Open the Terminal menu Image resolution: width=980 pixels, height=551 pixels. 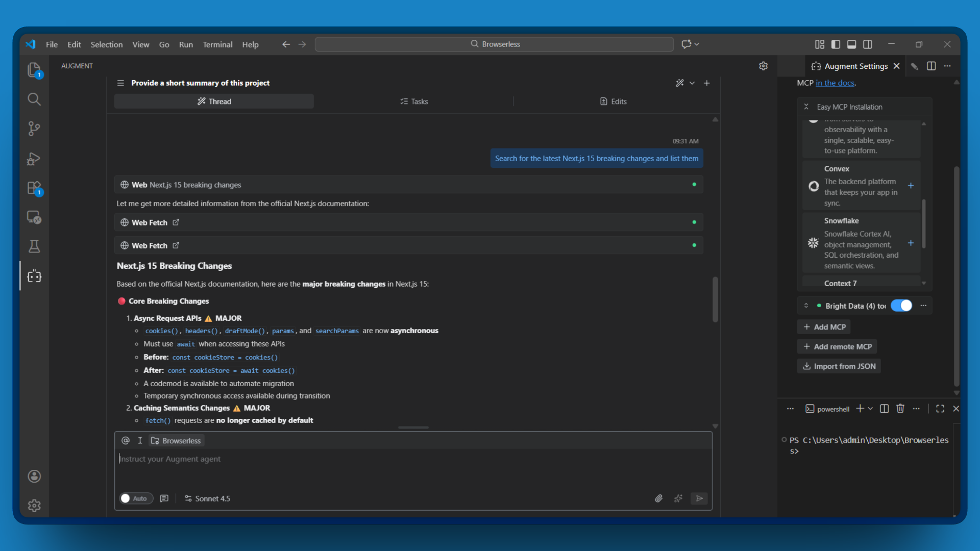pyautogui.click(x=217, y=44)
